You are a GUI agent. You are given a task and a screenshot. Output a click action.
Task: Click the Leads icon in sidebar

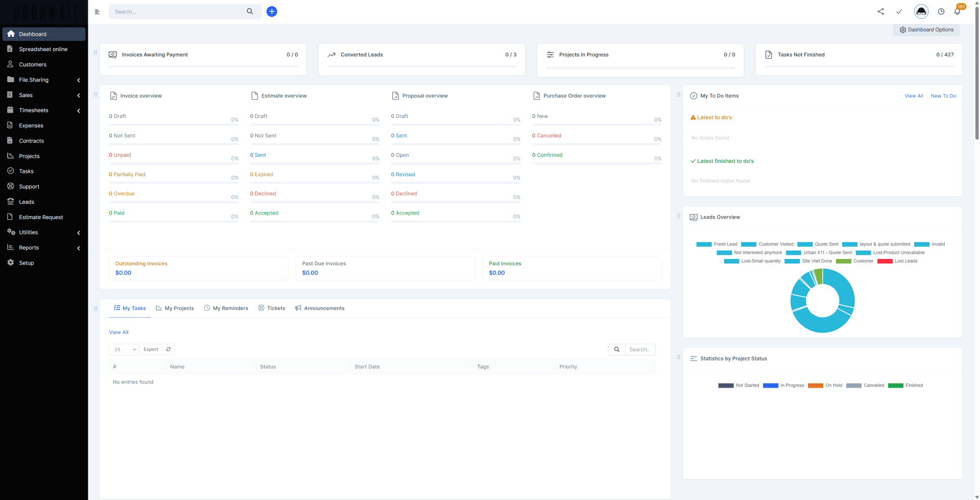pyautogui.click(x=10, y=202)
